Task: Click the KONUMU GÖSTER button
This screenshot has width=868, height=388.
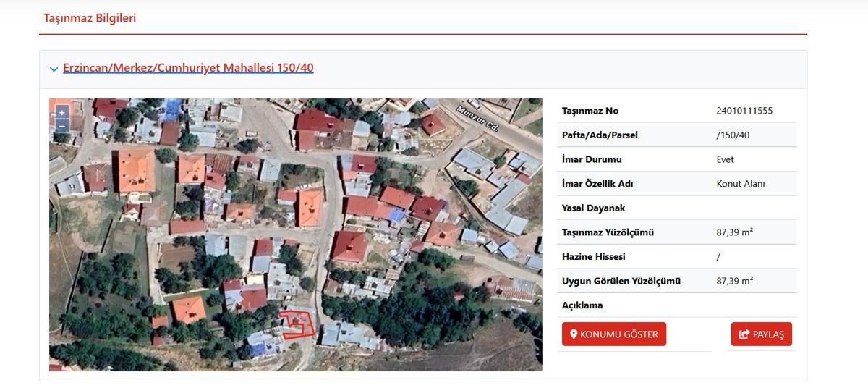Action: 614,334
